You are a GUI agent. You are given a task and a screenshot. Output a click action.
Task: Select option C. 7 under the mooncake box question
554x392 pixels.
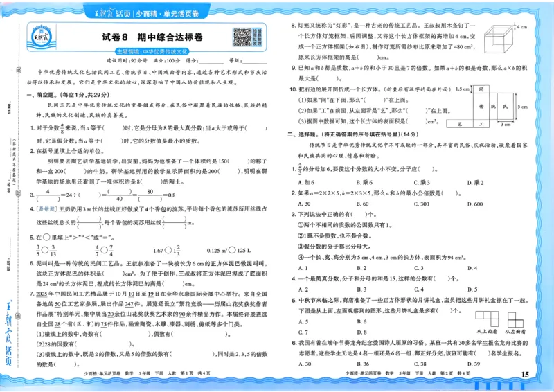[x=303, y=332]
